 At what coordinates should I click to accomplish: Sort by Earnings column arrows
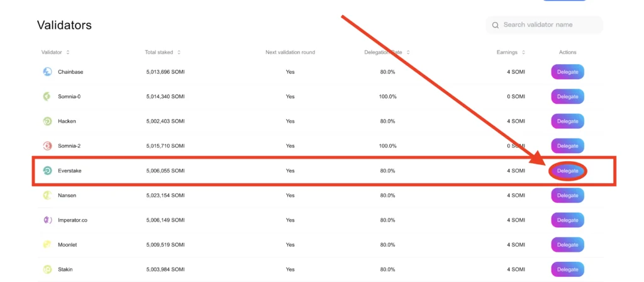tap(523, 52)
